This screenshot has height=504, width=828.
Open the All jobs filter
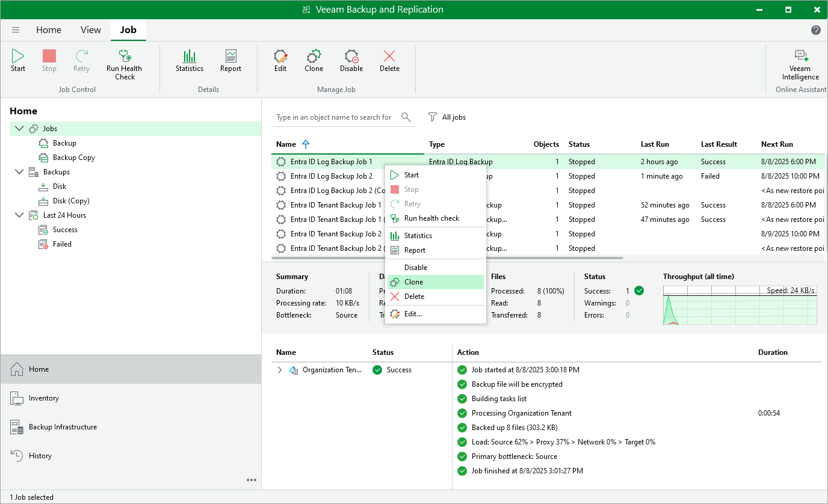coord(447,117)
